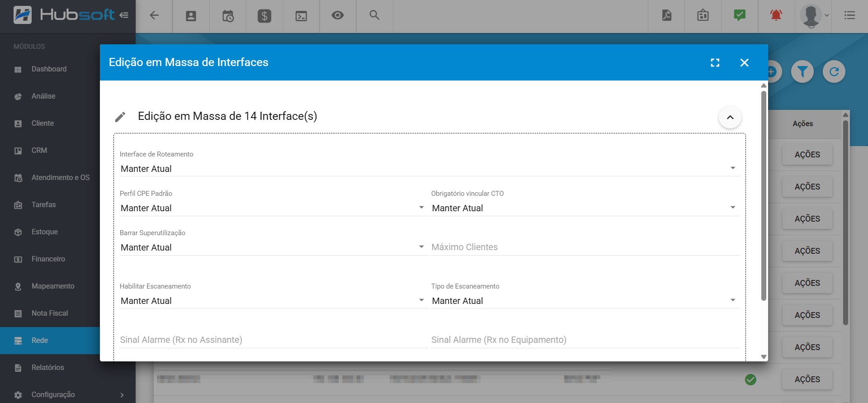Click the fullscreen icon in dialog header
The height and width of the screenshot is (403, 868).
(715, 63)
